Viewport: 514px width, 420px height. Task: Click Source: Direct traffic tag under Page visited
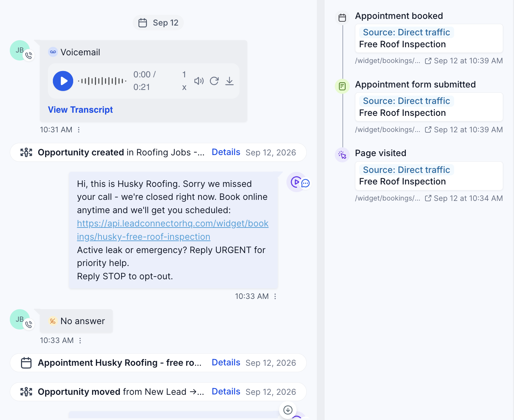(x=407, y=170)
